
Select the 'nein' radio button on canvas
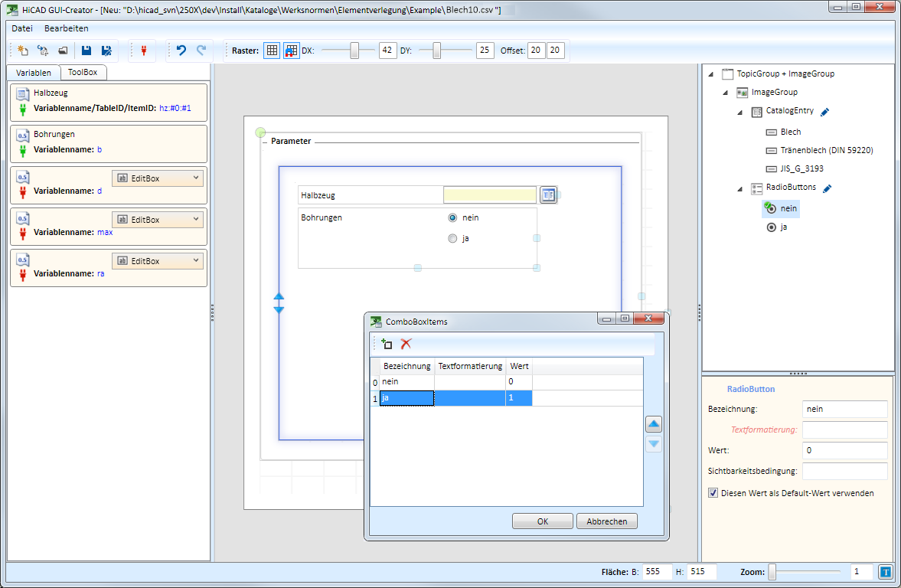[452, 217]
